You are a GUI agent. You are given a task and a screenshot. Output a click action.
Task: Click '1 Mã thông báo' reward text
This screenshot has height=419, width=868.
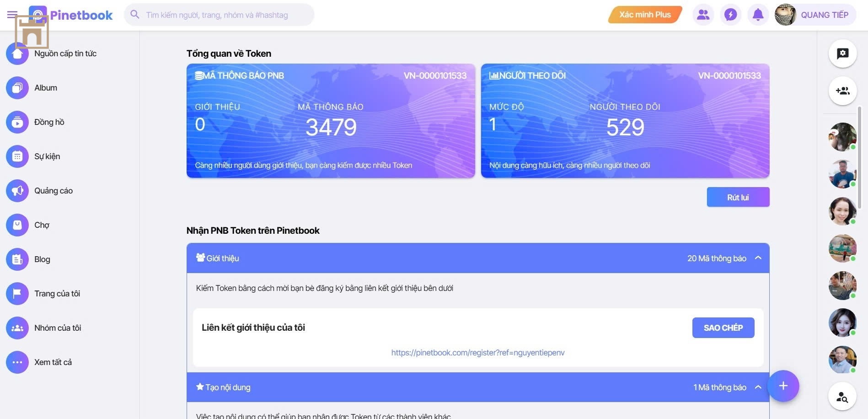point(720,387)
